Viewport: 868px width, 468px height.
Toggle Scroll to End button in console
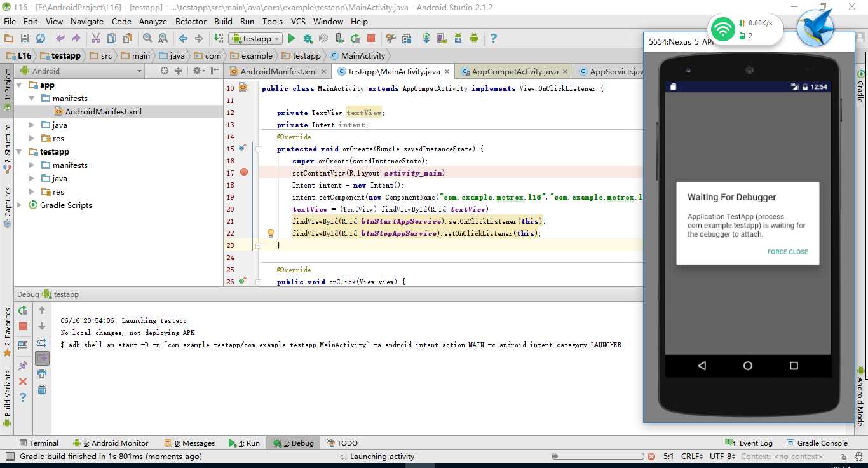pyautogui.click(x=42, y=358)
